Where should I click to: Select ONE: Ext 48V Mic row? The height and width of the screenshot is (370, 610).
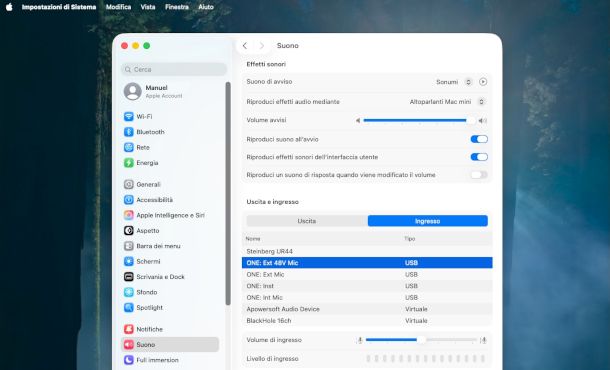point(367,263)
